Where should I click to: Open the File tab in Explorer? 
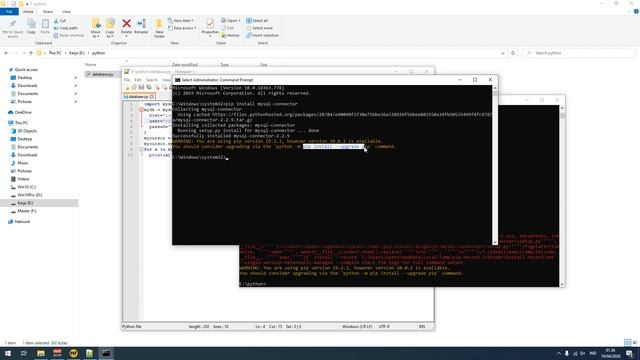tap(9, 12)
